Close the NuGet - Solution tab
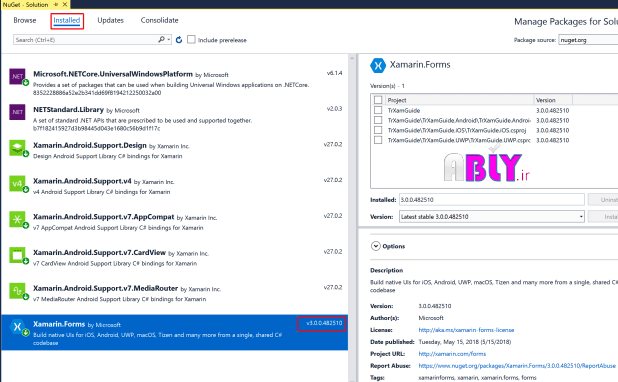 (x=65, y=4)
